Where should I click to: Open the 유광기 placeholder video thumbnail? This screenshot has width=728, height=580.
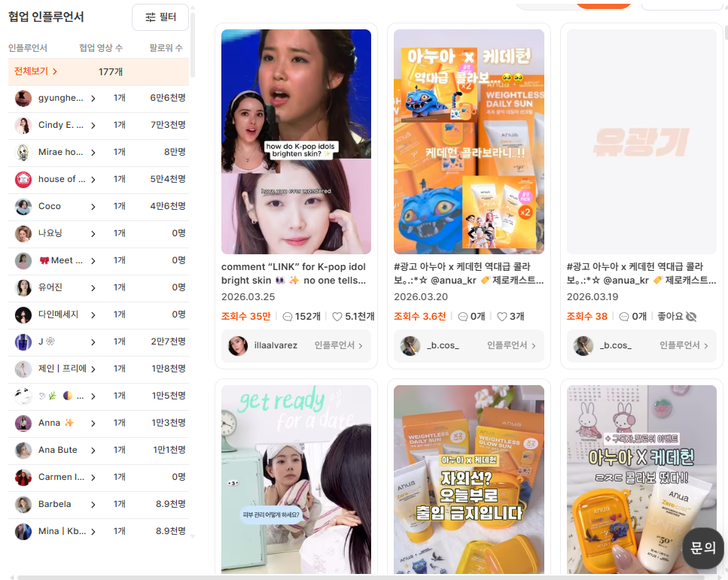pos(641,141)
